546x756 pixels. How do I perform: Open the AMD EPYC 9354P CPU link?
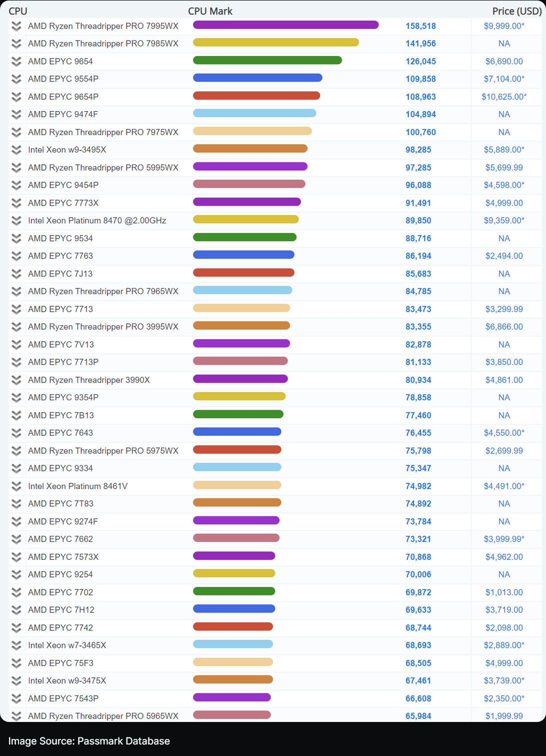[63, 398]
